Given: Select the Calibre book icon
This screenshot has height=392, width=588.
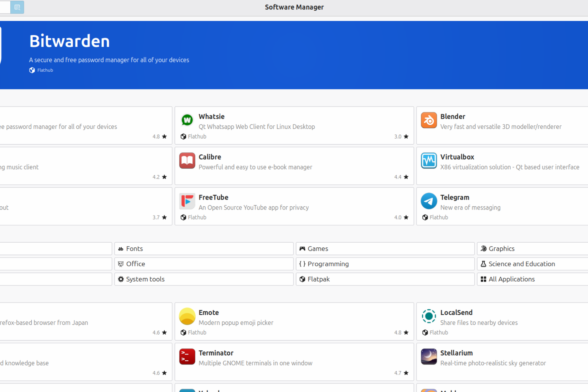Looking at the screenshot, I should point(187,161).
